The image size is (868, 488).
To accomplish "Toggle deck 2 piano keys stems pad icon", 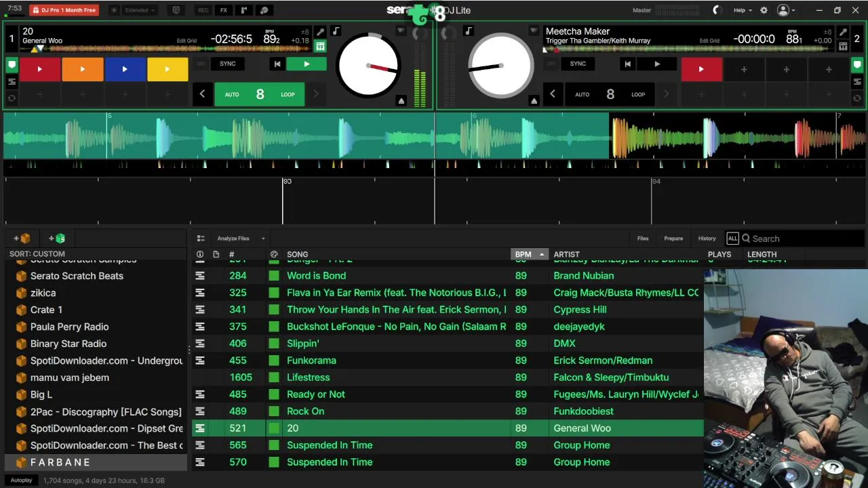I will point(843,46).
